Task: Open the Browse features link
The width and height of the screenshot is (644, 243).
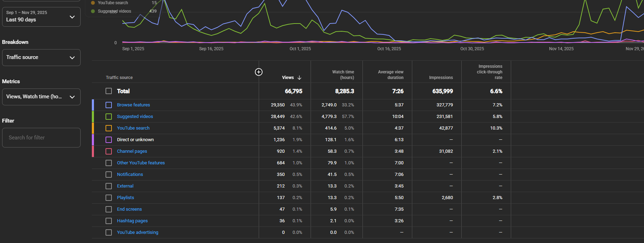Action: click(x=133, y=105)
